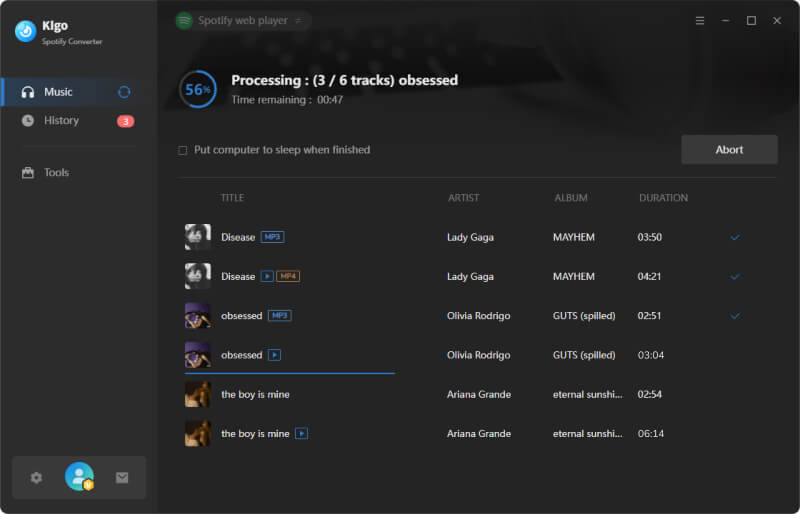Click album eternal sunshi... on the 02:54 row

point(587,394)
